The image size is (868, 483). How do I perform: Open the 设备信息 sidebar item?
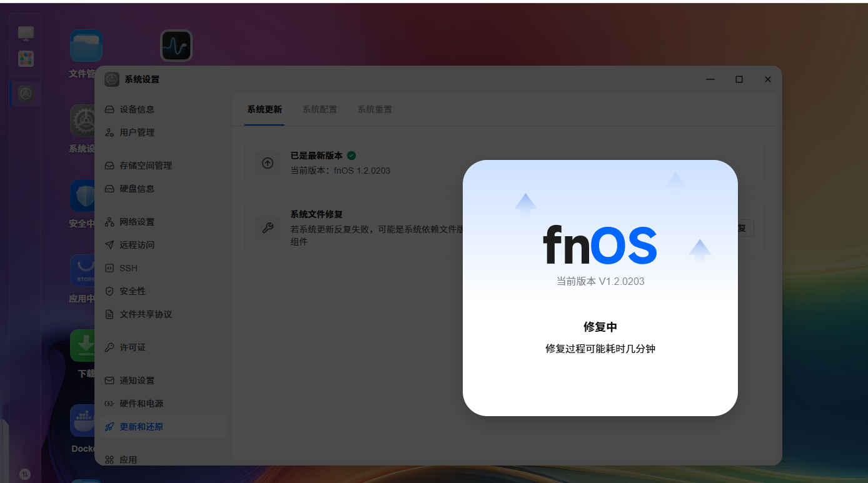[163, 109]
